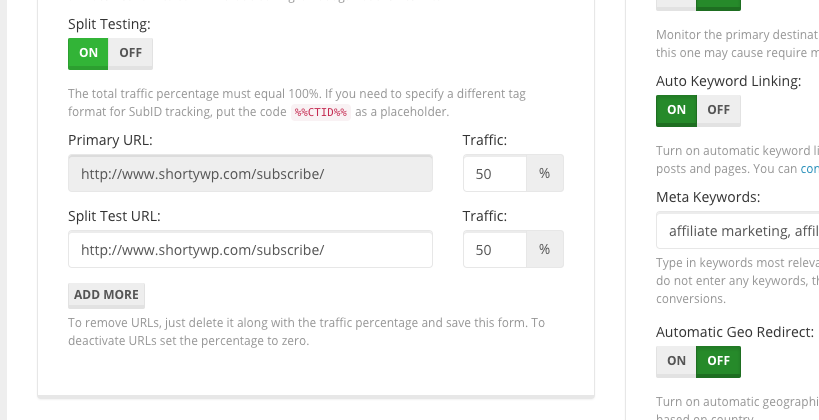Click the percent sign beside Primary URL traffic
This screenshot has width=819, height=420.
tap(545, 173)
